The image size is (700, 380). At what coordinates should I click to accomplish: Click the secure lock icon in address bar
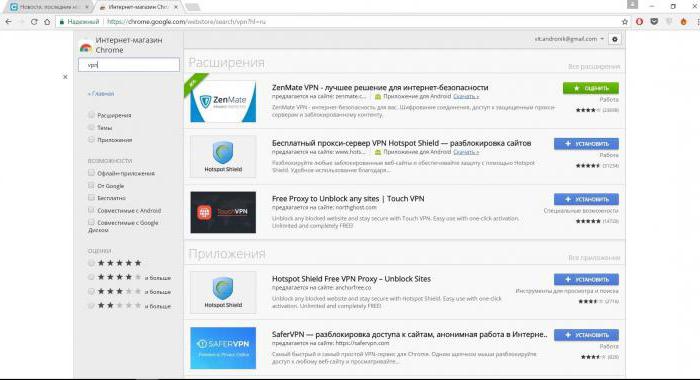point(62,21)
